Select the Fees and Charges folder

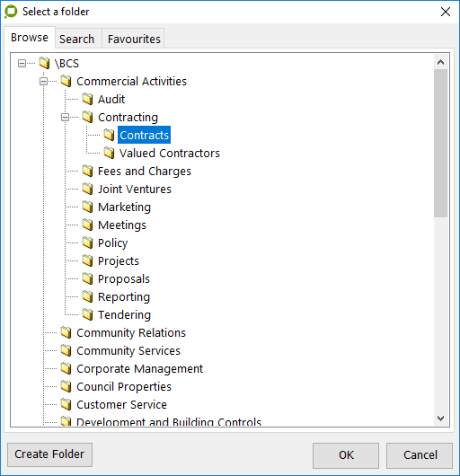pos(145,171)
